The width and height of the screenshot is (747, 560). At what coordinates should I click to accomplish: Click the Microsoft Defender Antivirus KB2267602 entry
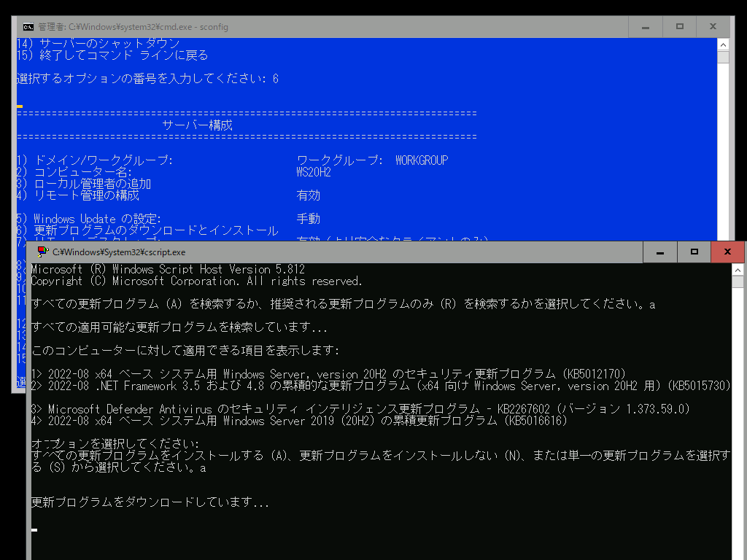[x=361, y=409]
